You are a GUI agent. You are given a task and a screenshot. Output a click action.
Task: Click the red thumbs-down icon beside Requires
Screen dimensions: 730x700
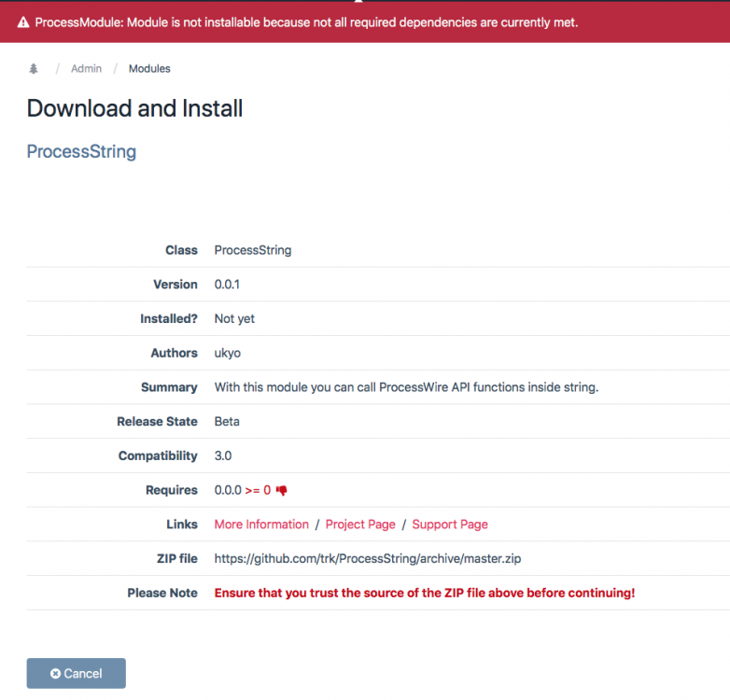click(x=281, y=490)
